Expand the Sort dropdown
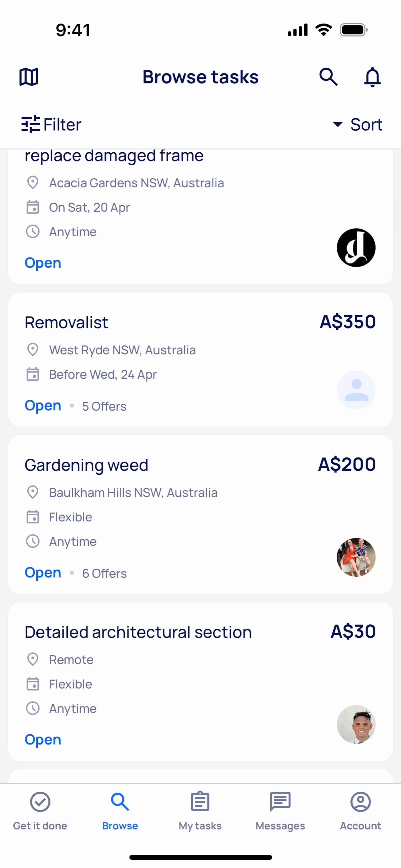 pos(358,124)
